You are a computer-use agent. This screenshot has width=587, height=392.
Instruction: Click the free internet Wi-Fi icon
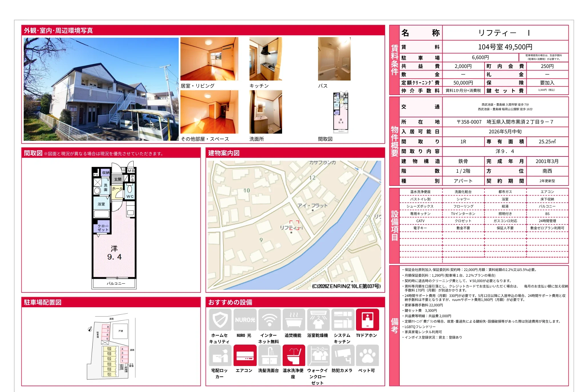[x=269, y=320]
